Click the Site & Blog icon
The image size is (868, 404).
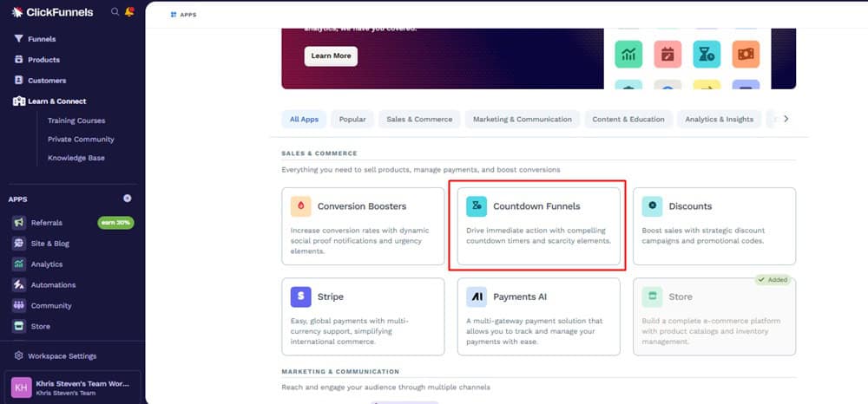pyautogui.click(x=19, y=243)
